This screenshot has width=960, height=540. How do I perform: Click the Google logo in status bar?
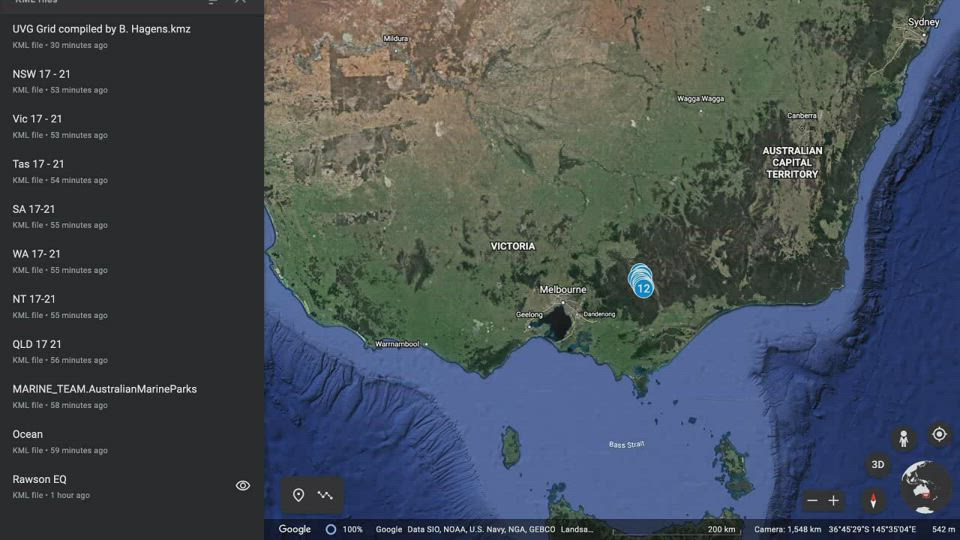[x=295, y=529]
